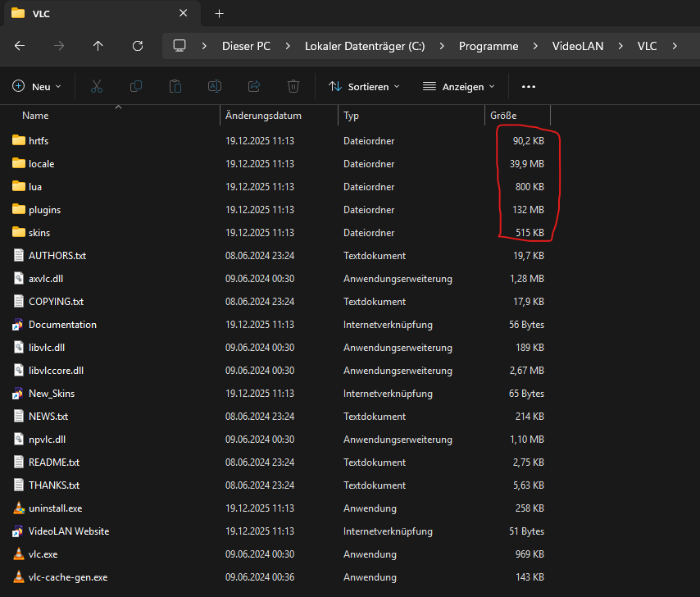This screenshot has height=597, width=700.
Task: Click the 39,9 MB size of locale
Action: pyautogui.click(x=527, y=164)
